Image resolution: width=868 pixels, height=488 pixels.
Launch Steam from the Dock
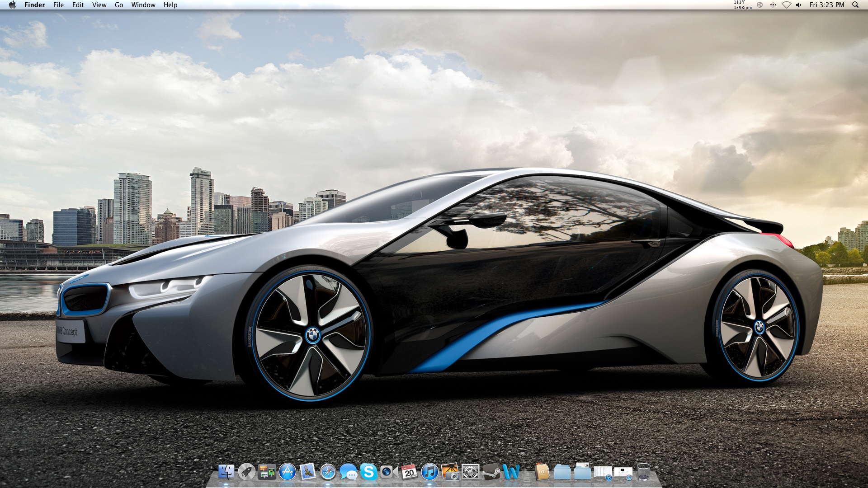coord(491,472)
